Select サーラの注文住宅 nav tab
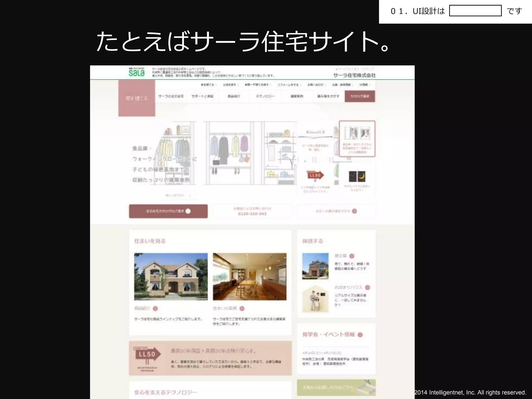532x399 pixels. click(x=171, y=96)
